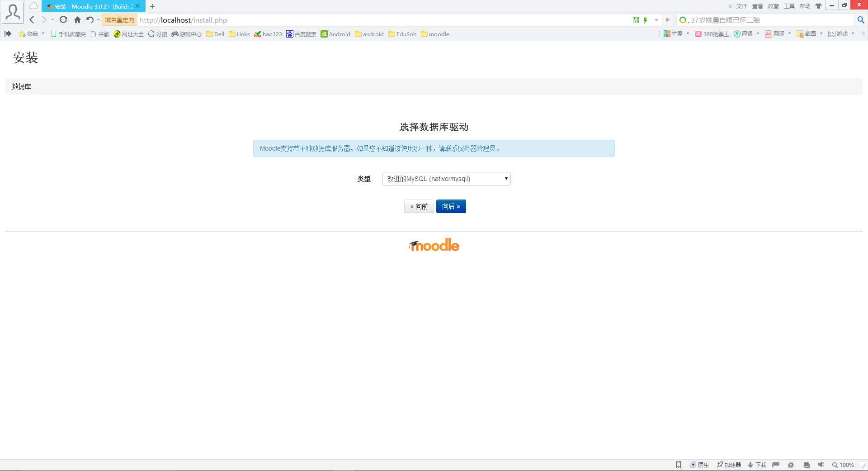
Task: Reload the page with the refresh icon
Action: click(x=63, y=20)
